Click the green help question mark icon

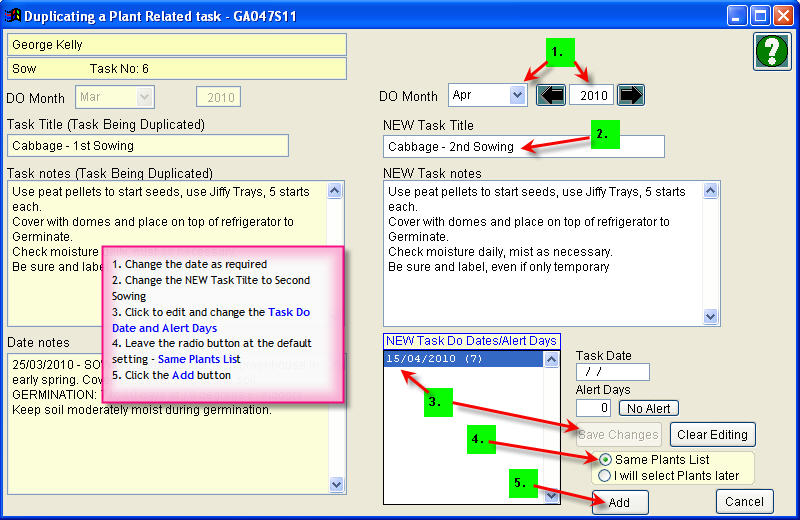click(x=770, y=51)
